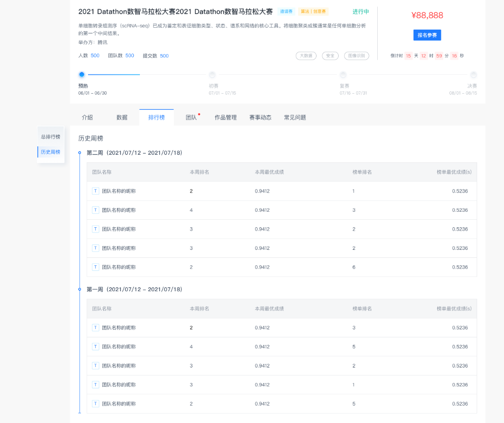Viewport: 504px width, 423px height.
Task: Click the 大数据 tag
Action: tap(306, 56)
